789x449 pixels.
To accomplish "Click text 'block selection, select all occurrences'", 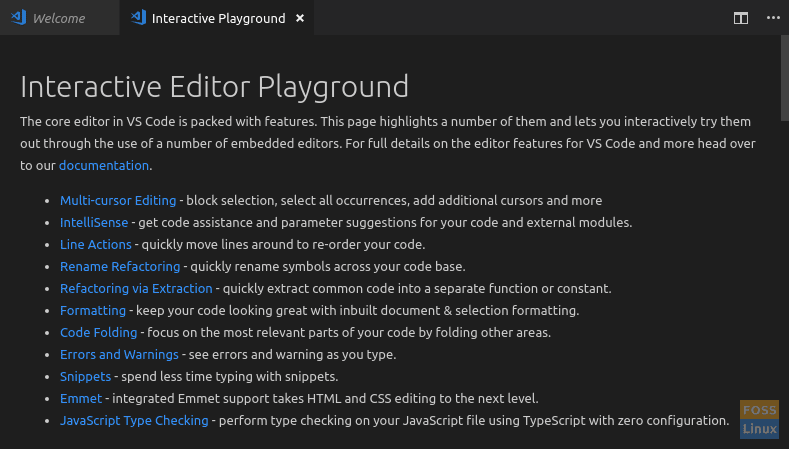I will (x=298, y=200).
